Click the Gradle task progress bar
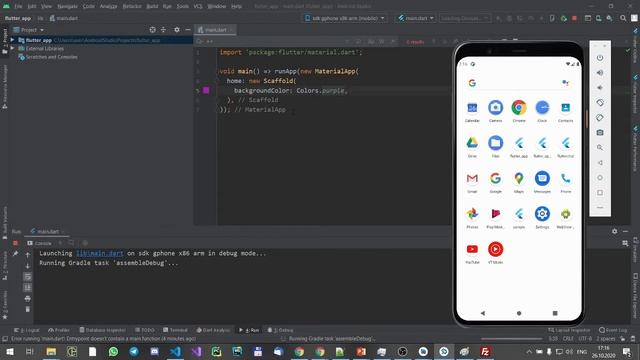 pos(512,339)
